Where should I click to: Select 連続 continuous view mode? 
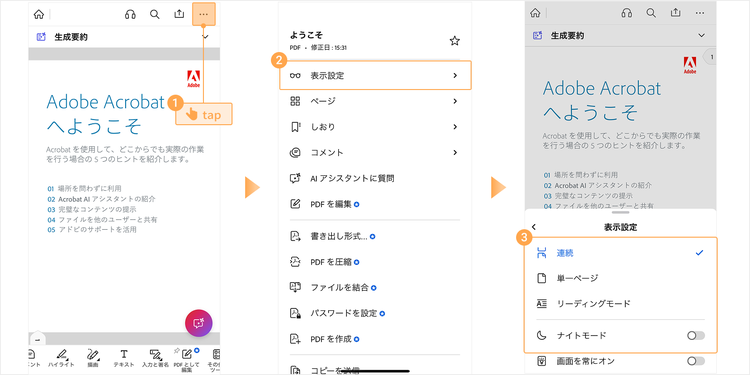pos(621,253)
